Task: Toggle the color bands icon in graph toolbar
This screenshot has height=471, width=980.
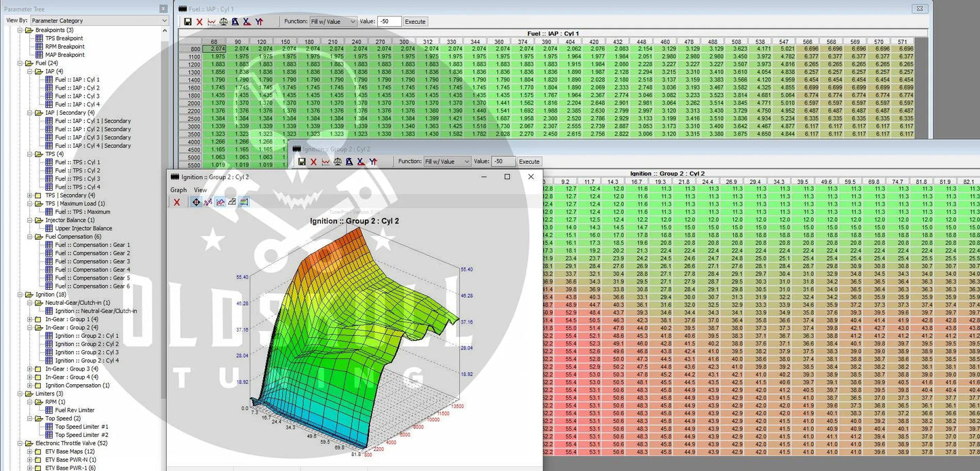Action: tap(243, 202)
